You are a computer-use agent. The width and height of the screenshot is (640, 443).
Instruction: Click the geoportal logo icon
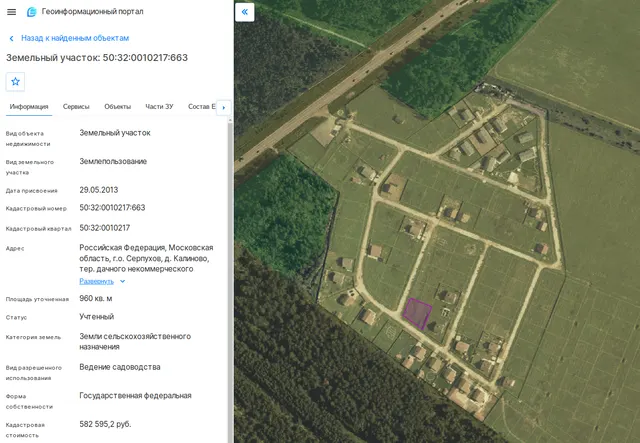point(31,12)
